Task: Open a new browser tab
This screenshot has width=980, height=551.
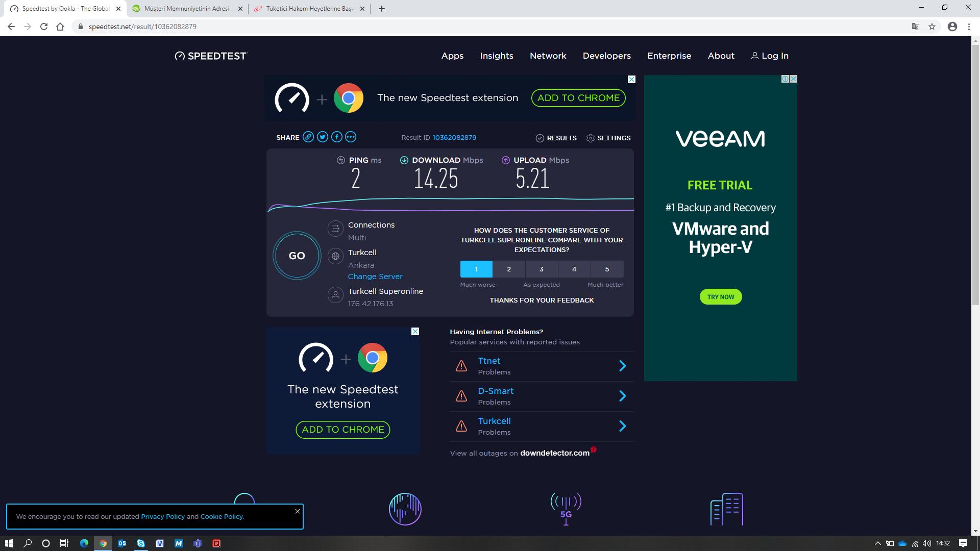Action: coord(382,9)
